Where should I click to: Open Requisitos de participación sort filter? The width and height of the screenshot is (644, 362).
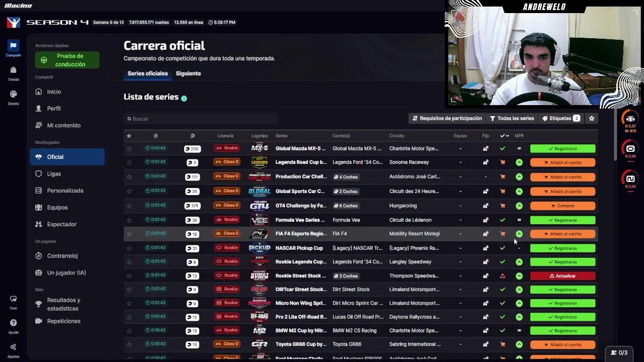pyautogui.click(x=447, y=119)
